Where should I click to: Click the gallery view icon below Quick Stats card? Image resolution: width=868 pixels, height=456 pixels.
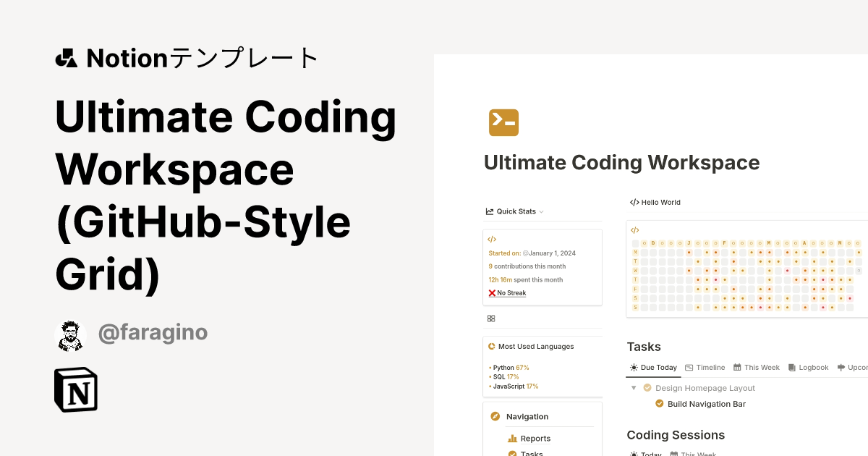coord(491,318)
